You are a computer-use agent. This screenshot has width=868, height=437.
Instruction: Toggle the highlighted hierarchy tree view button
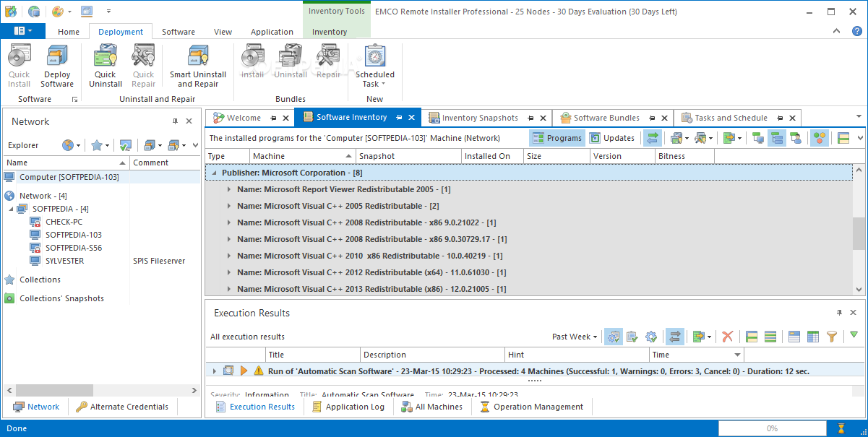777,138
